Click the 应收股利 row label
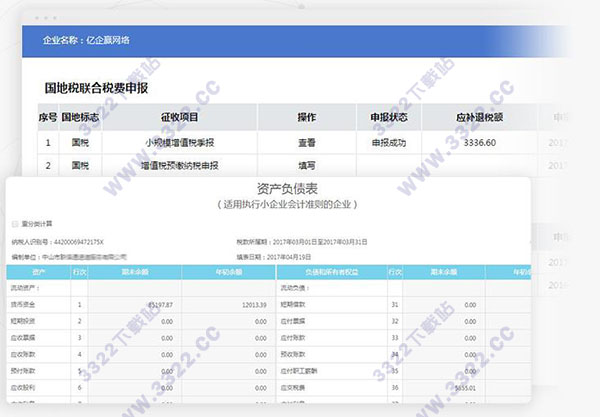This screenshot has width=600, height=417. click(23, 388)
